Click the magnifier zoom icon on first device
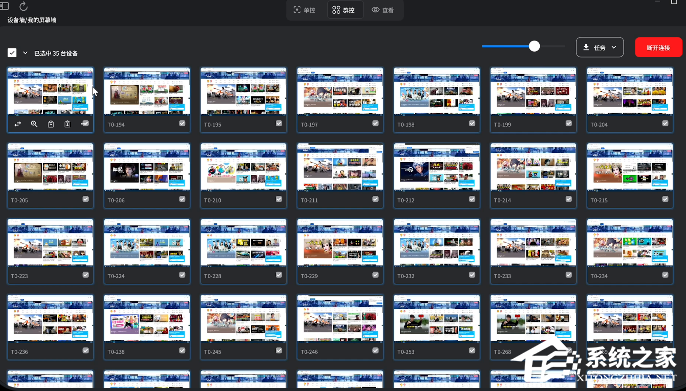Image resolution: width=686 pixels, height=391 pixels. pos(34,124)
